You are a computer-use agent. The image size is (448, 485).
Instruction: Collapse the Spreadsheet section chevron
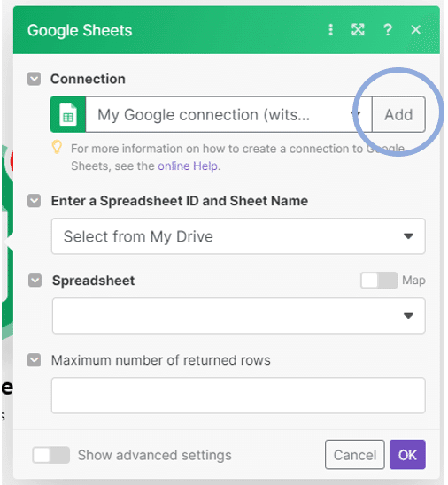tap(35, 281)
